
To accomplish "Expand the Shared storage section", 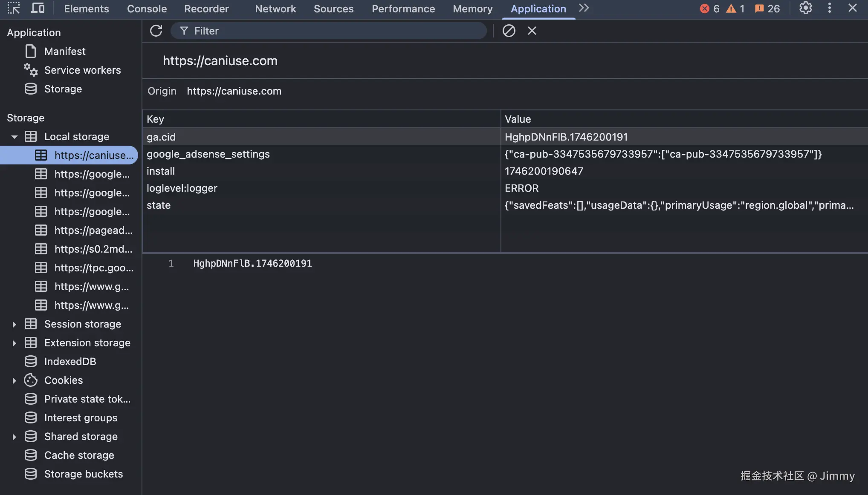I will (x=14, y=437).
